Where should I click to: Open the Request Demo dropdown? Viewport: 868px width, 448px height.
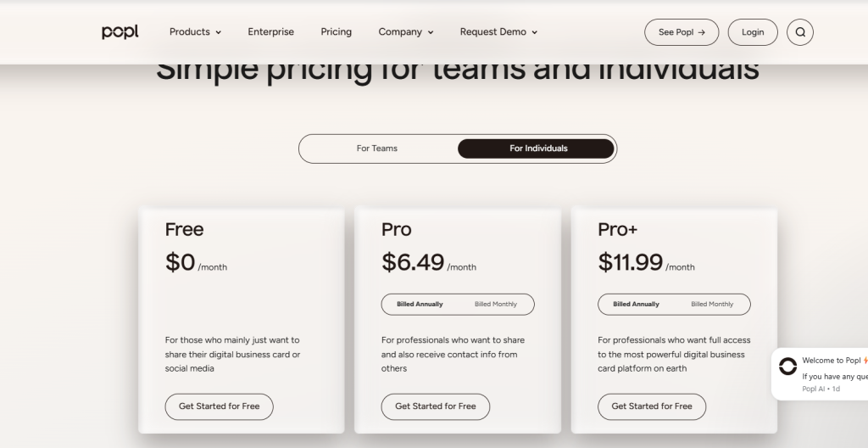pos(498,32)
